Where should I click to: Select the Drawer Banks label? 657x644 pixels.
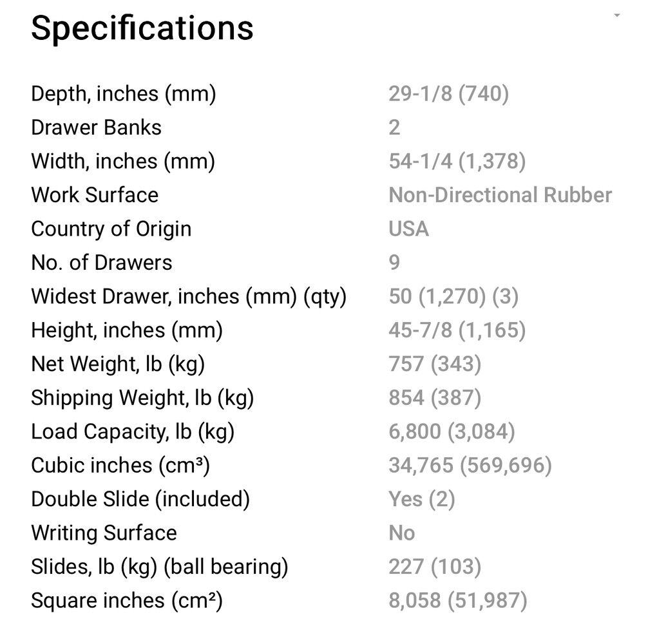point(96,128)
